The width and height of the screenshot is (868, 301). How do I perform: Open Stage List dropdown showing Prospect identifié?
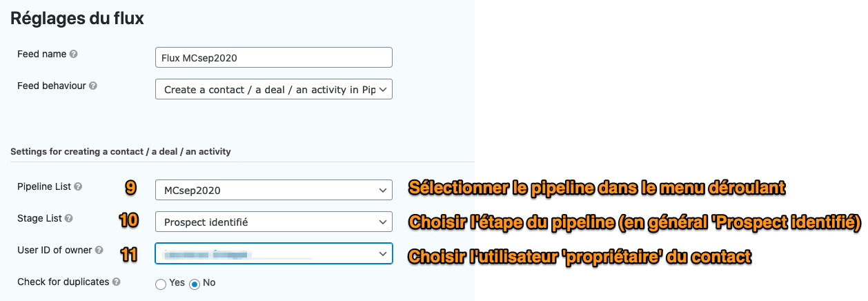tap(274, 222)
